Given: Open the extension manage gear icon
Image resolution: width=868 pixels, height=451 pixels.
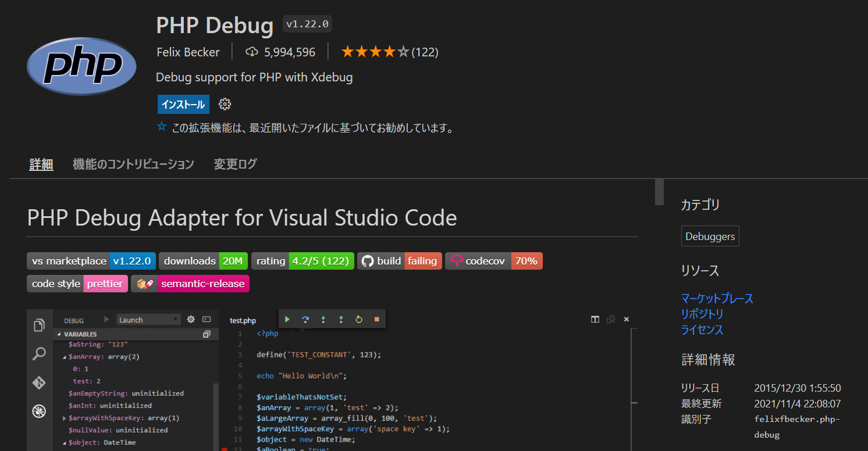Looking at the screenshot, I should 225,105.
